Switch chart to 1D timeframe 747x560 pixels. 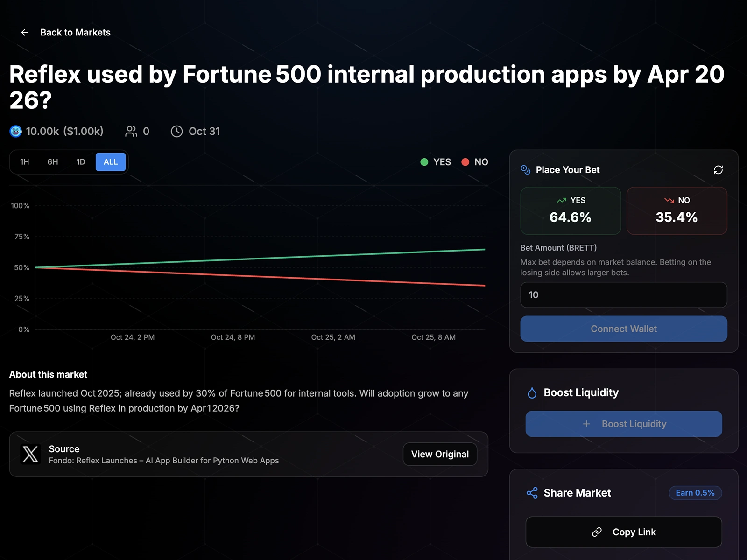click(81, 162)
